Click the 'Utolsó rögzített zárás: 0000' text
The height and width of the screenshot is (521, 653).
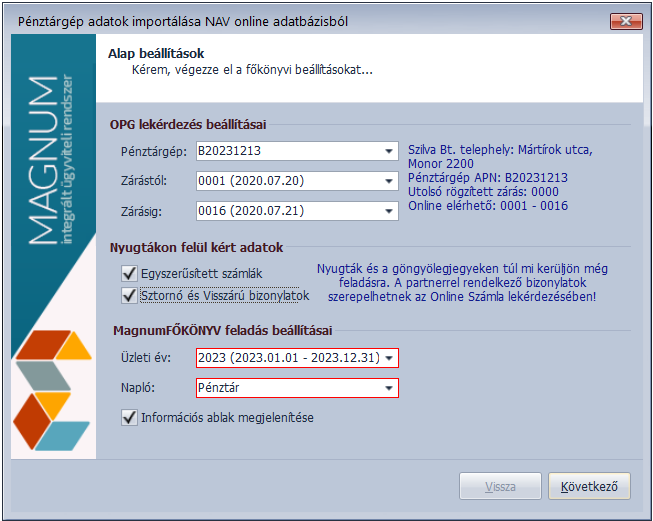483,192
